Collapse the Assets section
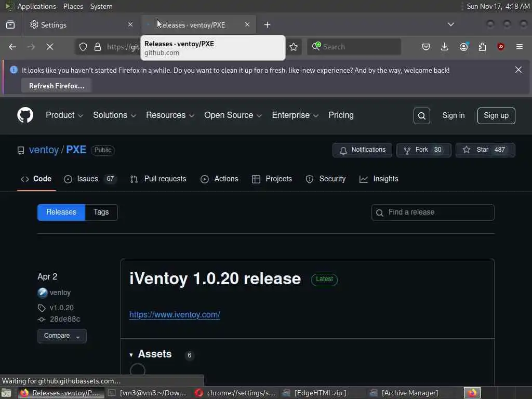Screen dimensions: 532x399 click(x=151, y=354)
